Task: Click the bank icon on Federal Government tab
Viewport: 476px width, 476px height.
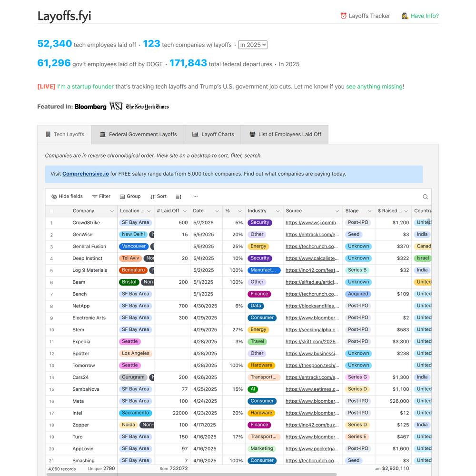Action: pos(103,134)
